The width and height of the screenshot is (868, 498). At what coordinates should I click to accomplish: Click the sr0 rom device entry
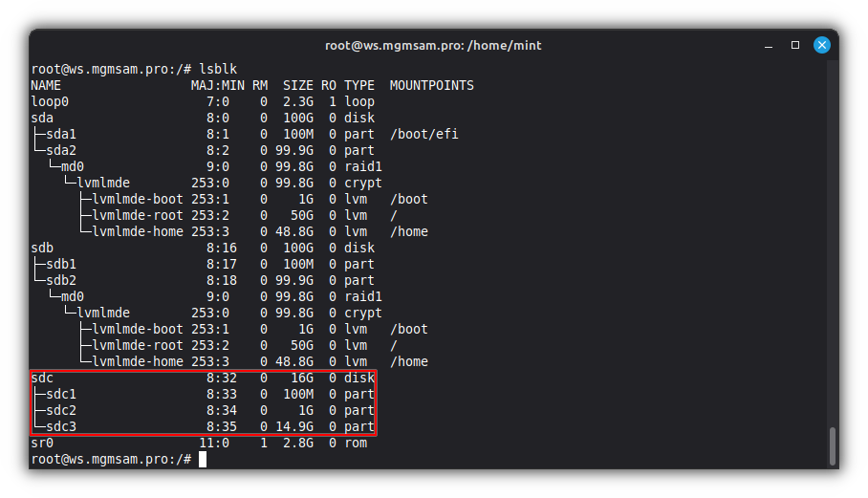43,443
